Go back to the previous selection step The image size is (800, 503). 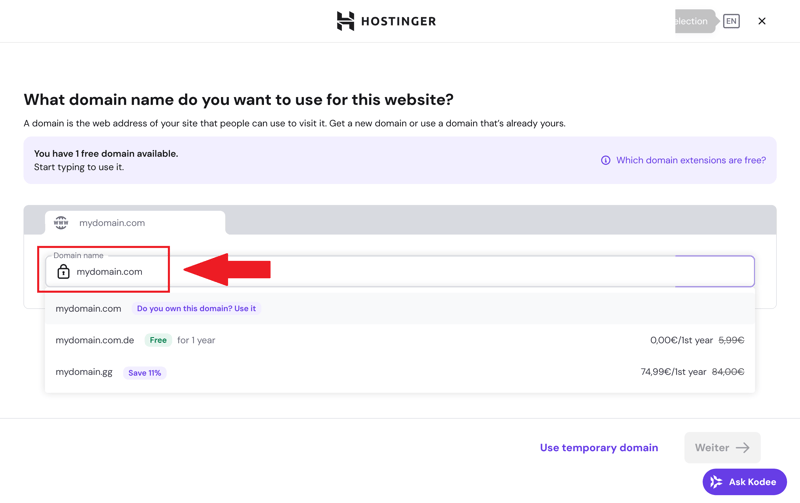click(692, 21)
